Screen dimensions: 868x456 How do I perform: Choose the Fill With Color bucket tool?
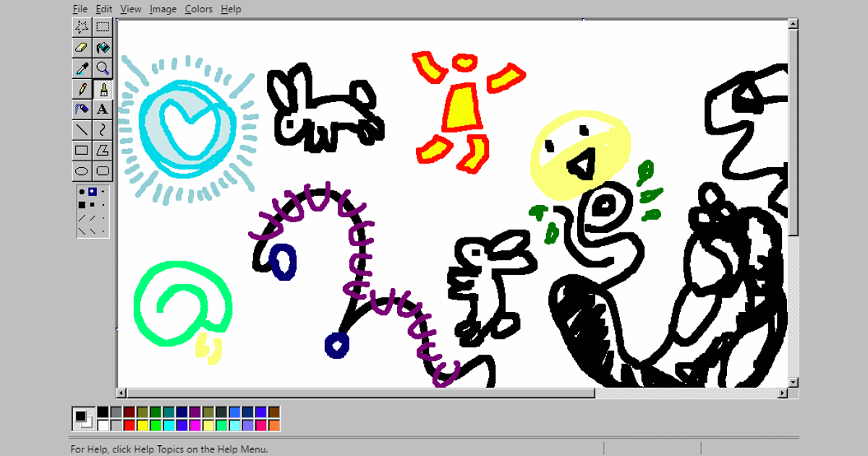click(x=103, y=48)
